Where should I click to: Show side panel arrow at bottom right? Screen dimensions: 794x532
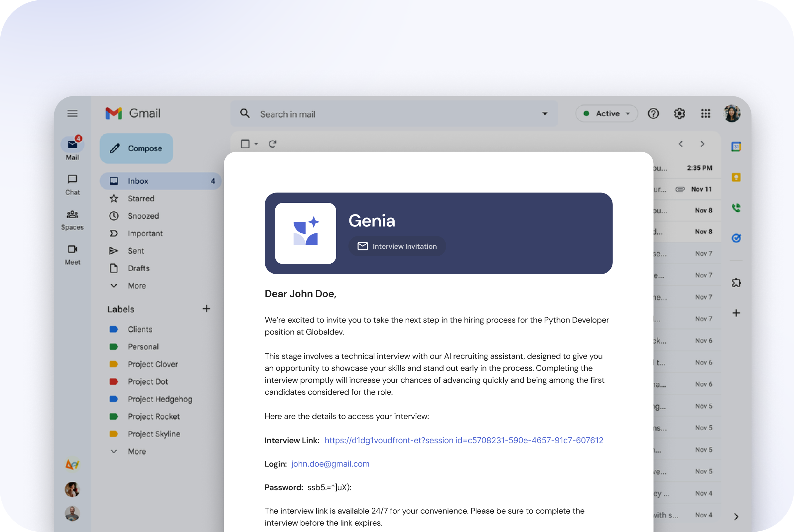tap(736, 516)
